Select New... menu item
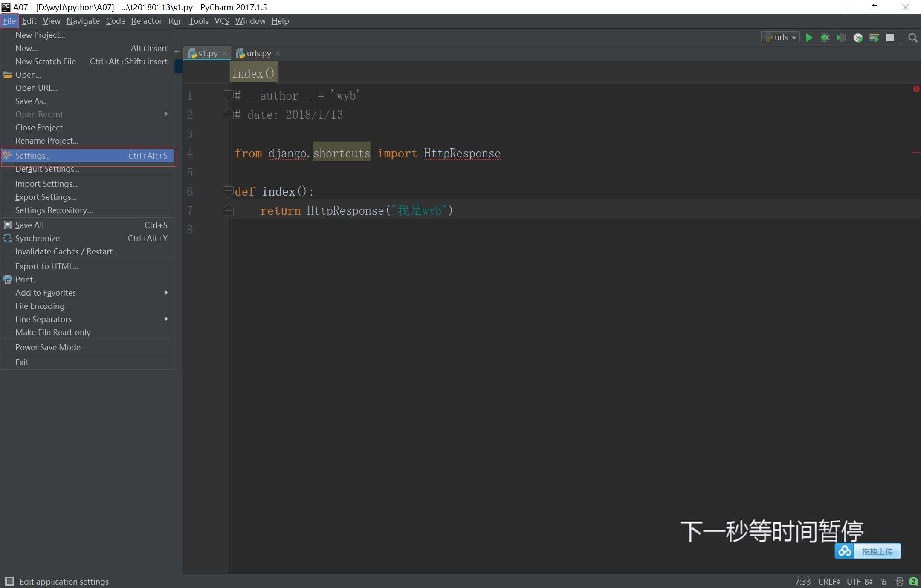This screenshot has height=588, width=921. pyautogui.click(x=87, y=48)
